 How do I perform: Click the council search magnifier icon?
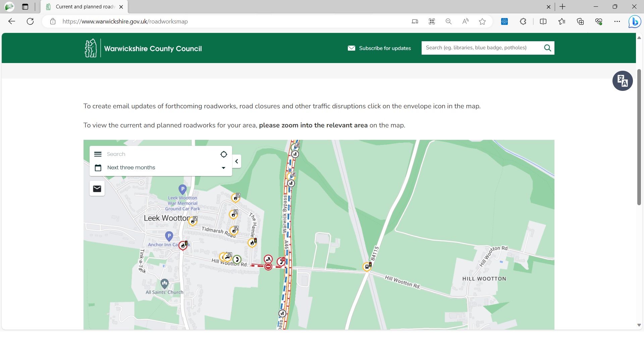547,48
